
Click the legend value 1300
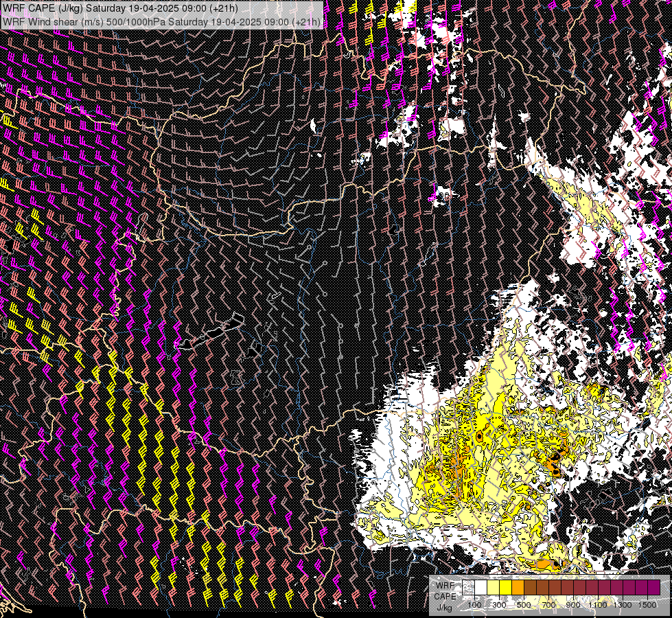click(623, 605)
